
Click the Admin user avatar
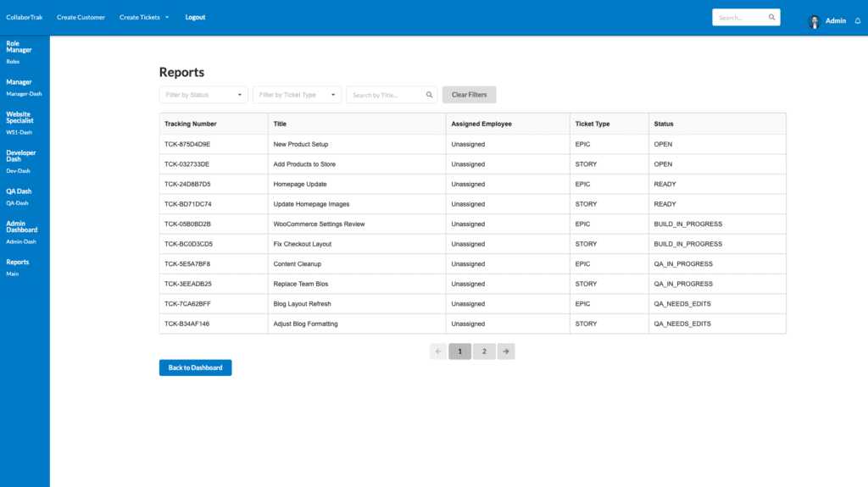(815, 21)
